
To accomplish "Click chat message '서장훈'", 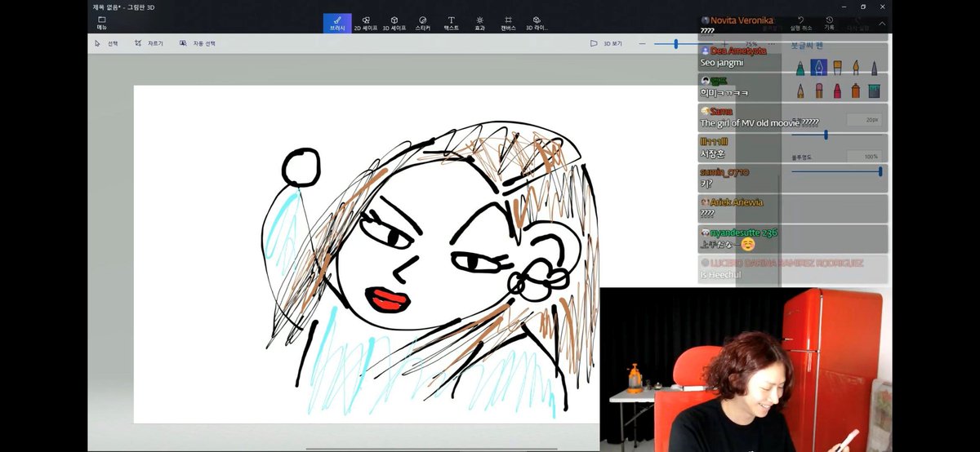I will [712, 153].
